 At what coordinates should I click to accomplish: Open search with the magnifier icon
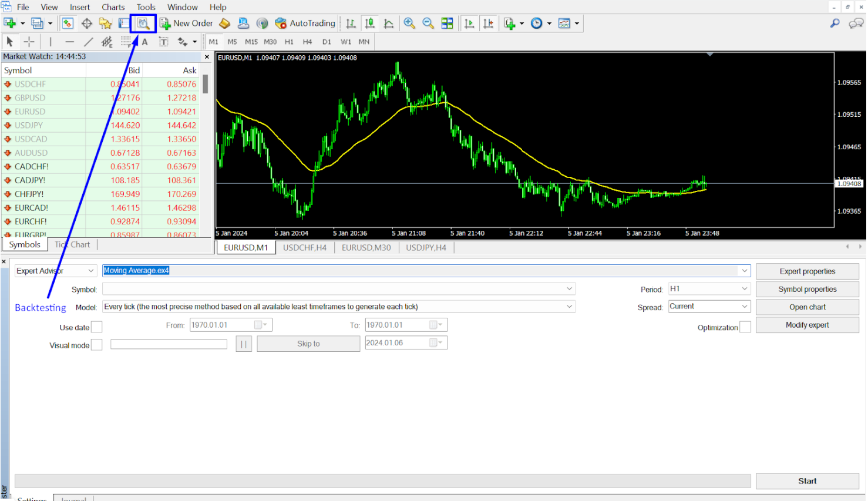835,23
